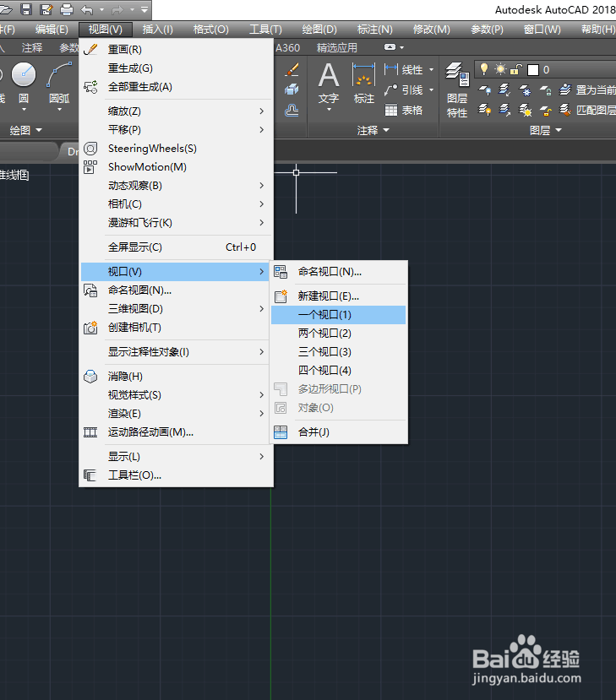Click the Regenerate All (全部重生成) icon
Viewport: 616px width, 700px height.
point(90,87)
